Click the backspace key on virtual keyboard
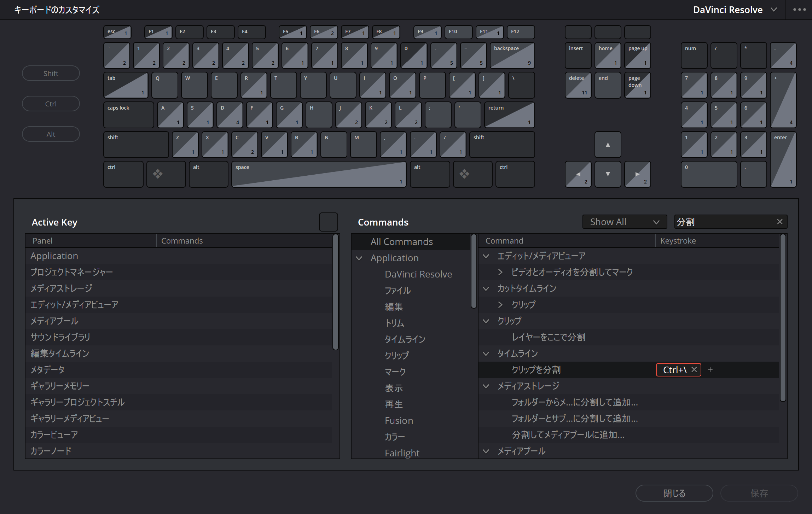Image resolution: width=812 pixels, height=514 pixels. click(x=512, y=56)
